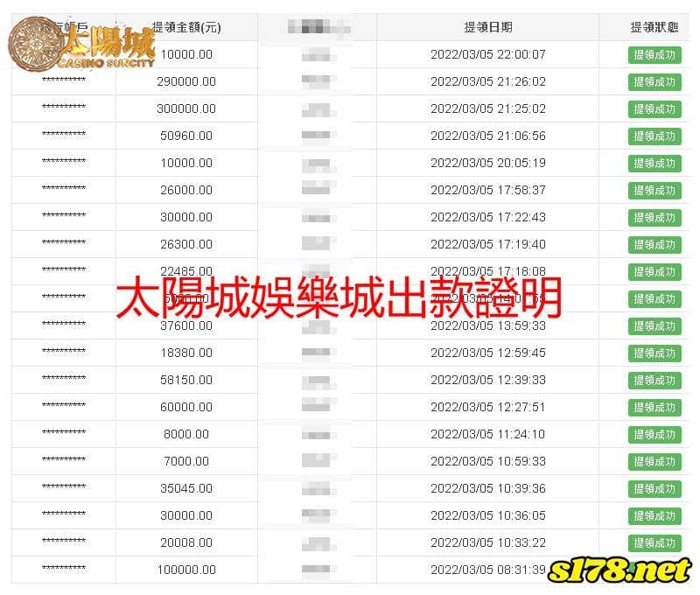The height and width of the screenshot is (595, 700).
Task: Click 提領成功 badge for 22:00:07 row
Action: pyautogui.click(x=654, y=55)
